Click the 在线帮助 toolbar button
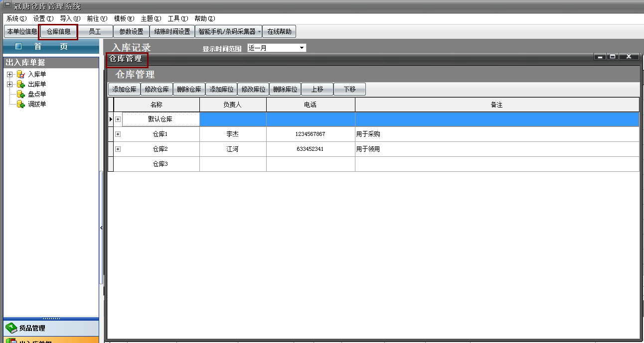Image resolution: width=644 pixels, height=343 pixels. [x=280, y=32]
